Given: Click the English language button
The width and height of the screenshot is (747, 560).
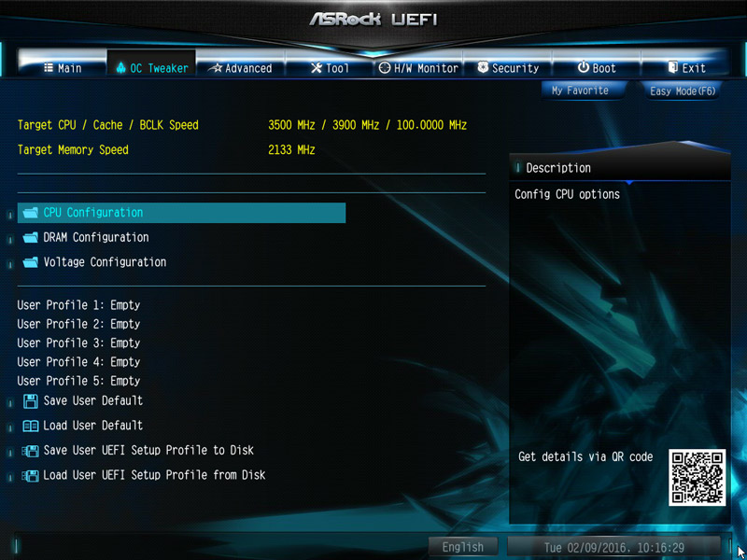Looking at the screenshot, I should point(462,547).
